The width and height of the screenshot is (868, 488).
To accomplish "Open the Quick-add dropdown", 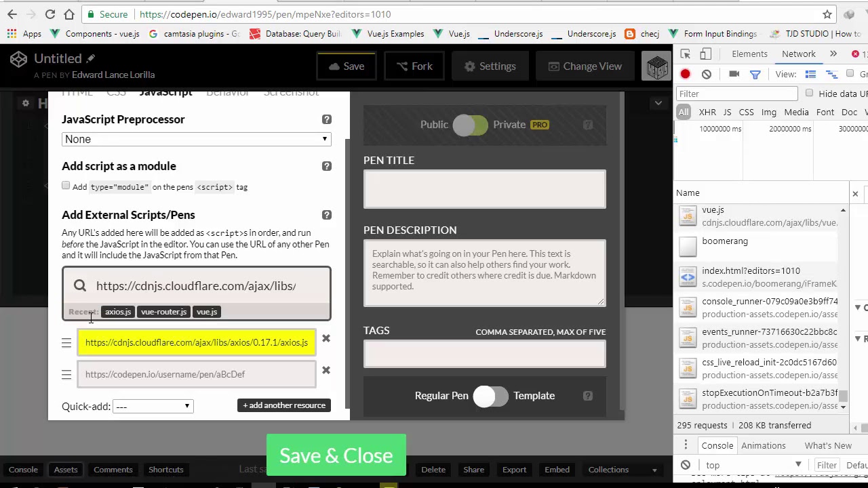I will click(x=153, y=407).
